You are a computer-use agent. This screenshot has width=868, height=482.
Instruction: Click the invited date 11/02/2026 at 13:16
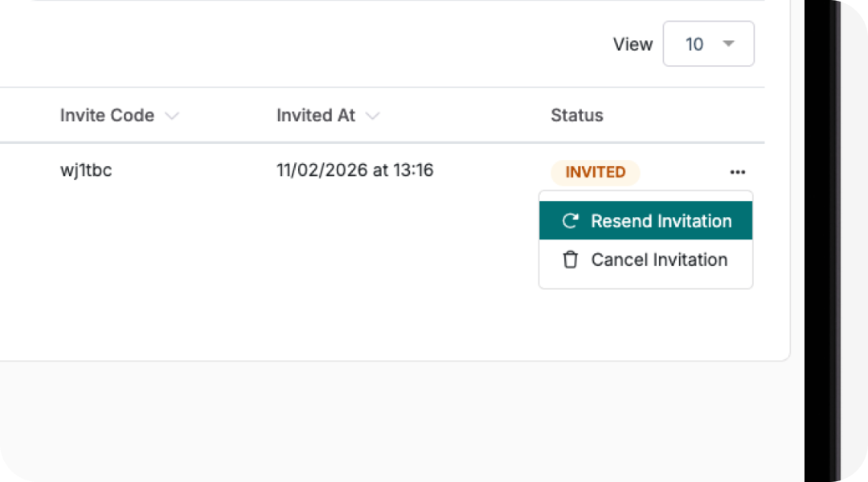354,170
